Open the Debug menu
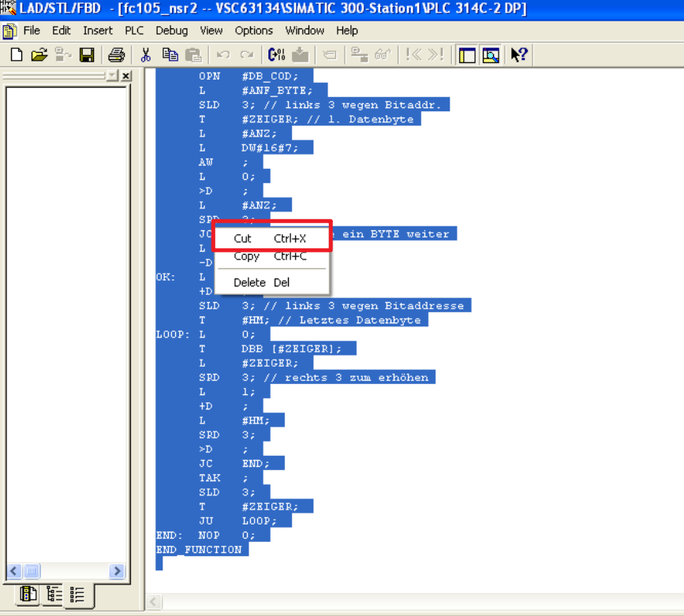 (x=171, y=31)
